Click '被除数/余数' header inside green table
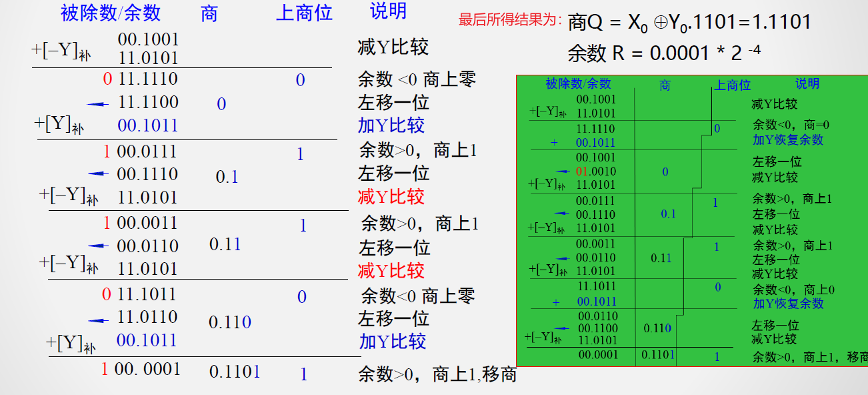This screenshot has height=395, width=868. click(578, 83)
